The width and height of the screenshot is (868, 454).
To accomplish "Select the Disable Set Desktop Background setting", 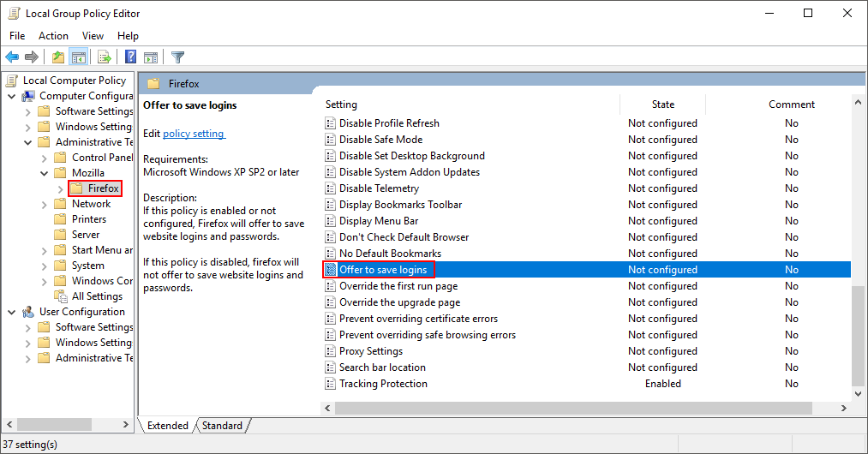I will click(x=412, y=156).
